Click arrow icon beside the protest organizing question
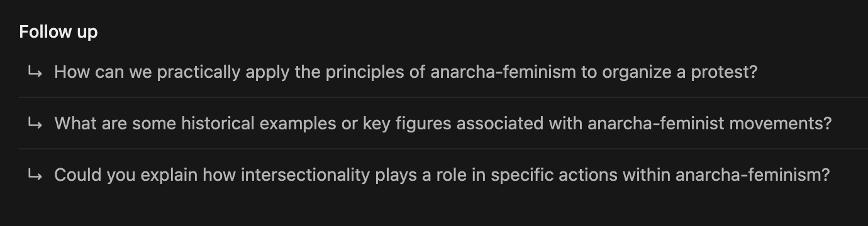 point(35,72)
